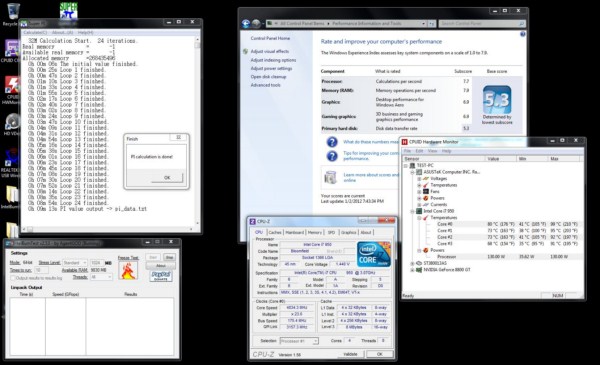600x365 pixels.
Task: Click the PayPal Donate image in IntelBurnTest
Action: point(161,276)
